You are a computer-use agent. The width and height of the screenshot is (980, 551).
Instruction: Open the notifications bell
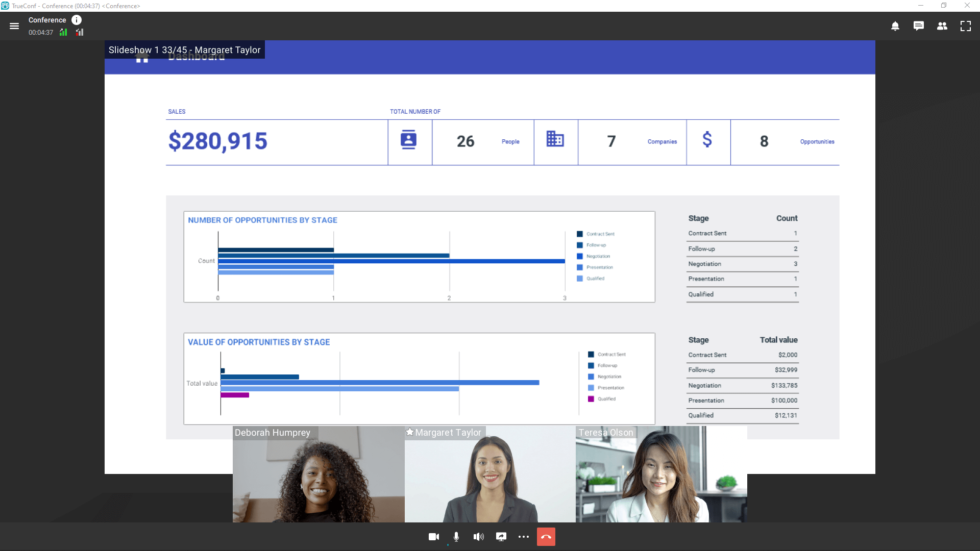pyautogui.click(x=895, y=26)
